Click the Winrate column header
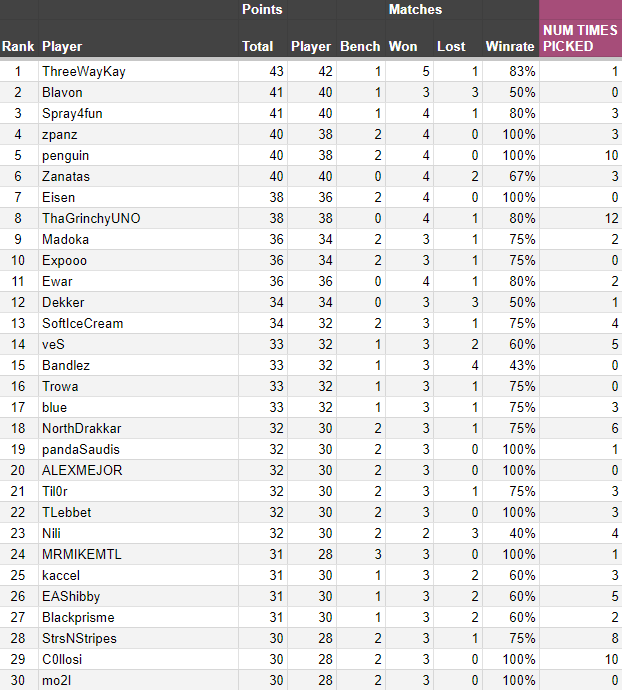The image size is (622, 690). [511, 38]
